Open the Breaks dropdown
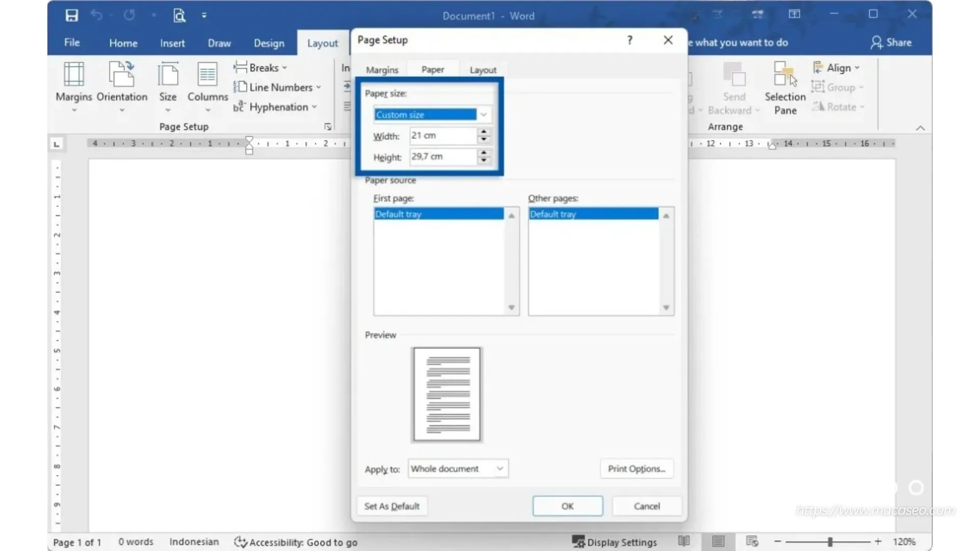980x551 pixels. (261, 67)
